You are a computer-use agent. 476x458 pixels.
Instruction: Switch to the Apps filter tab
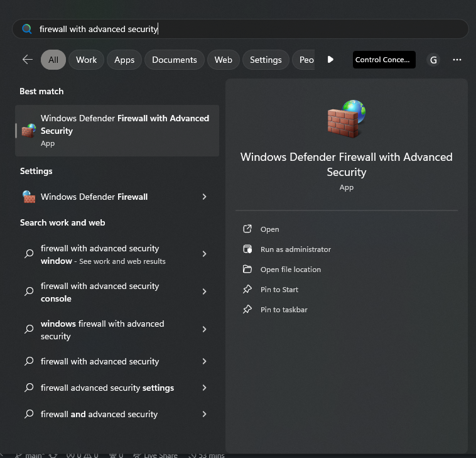(x=124, y=60)
